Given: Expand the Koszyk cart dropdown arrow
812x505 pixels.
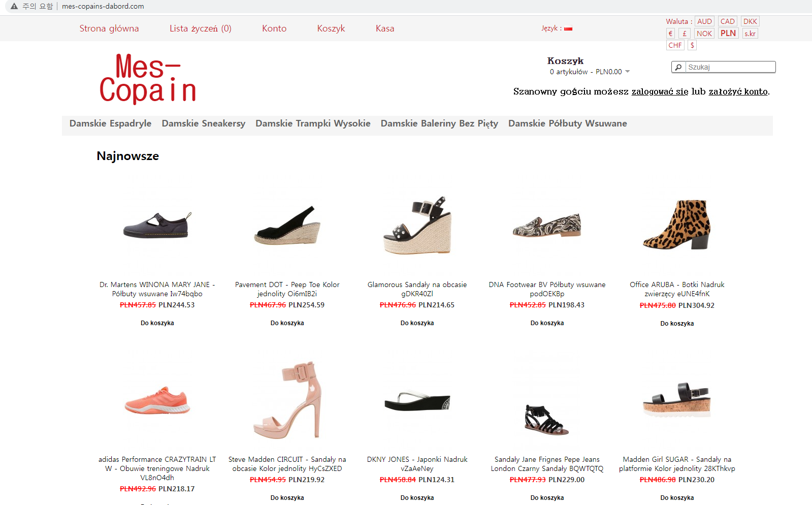Looking at the screenshot, I should click(x=628, y=72).
